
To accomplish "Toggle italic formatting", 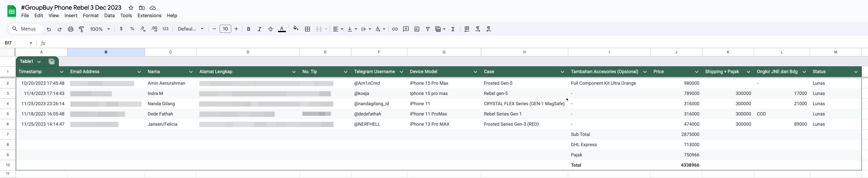I will tap(259, 29).
